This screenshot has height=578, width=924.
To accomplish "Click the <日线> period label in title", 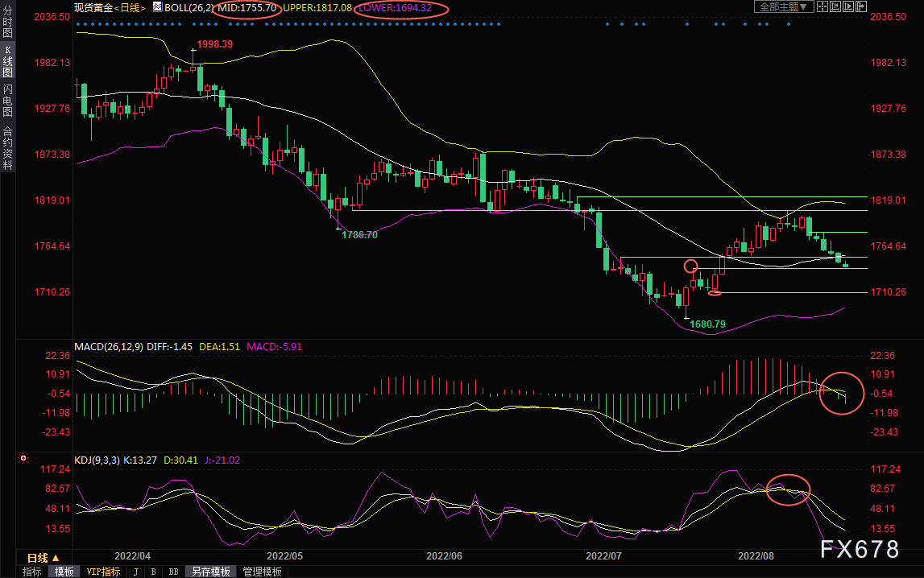I will coord(130,8).
